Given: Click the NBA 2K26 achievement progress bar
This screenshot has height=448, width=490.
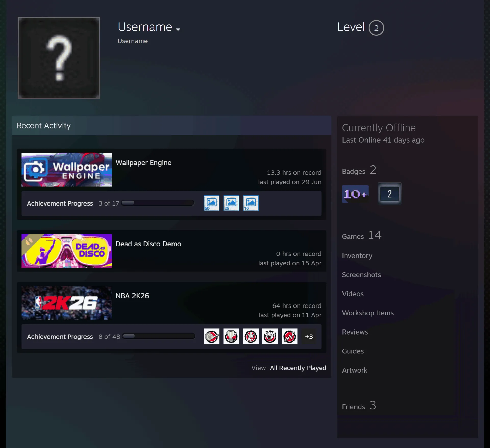Looking at the screenshot, I should [159, 336].
